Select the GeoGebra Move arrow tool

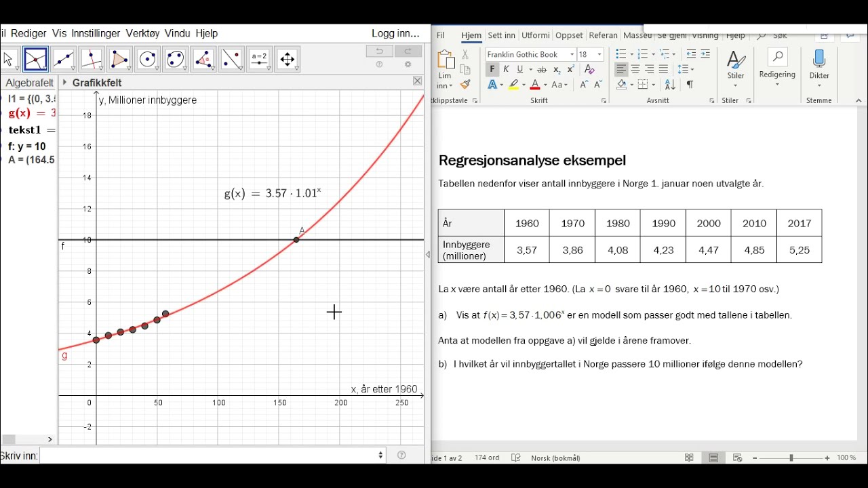9,60
